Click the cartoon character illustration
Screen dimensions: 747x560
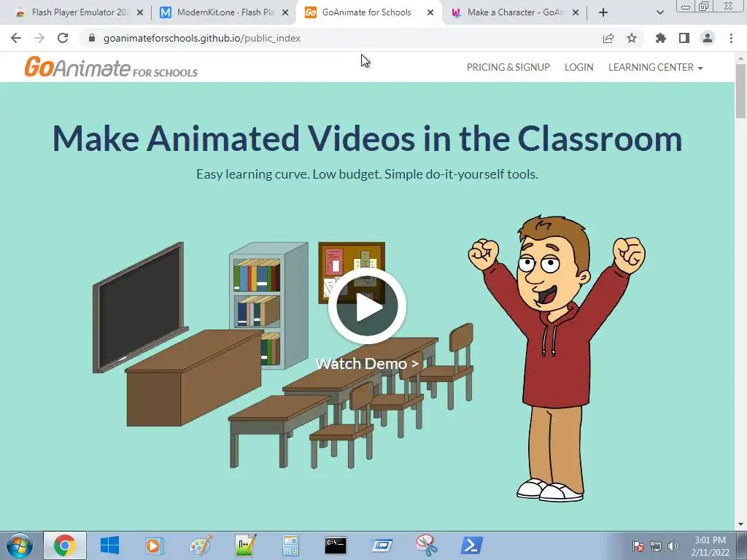557,358
